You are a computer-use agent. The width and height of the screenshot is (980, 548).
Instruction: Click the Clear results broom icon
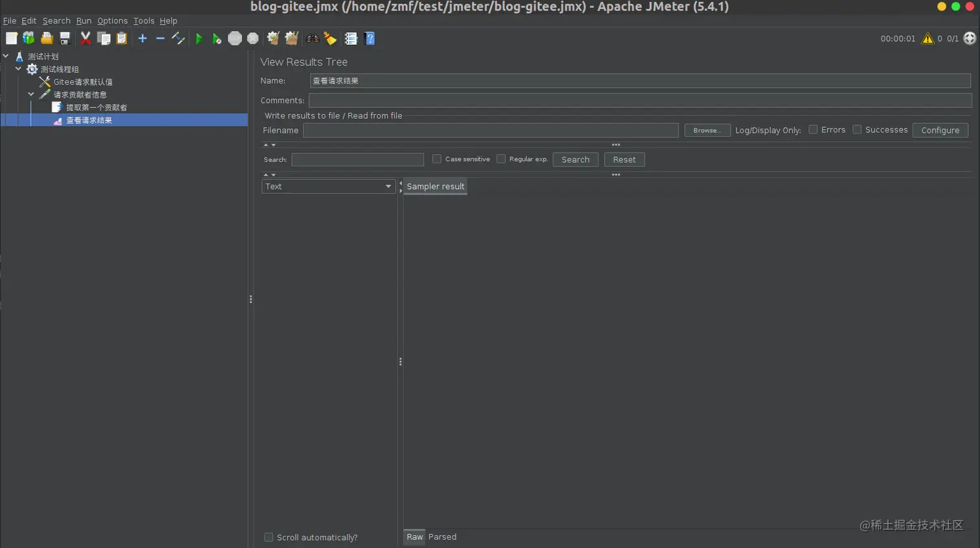(274, 38)
